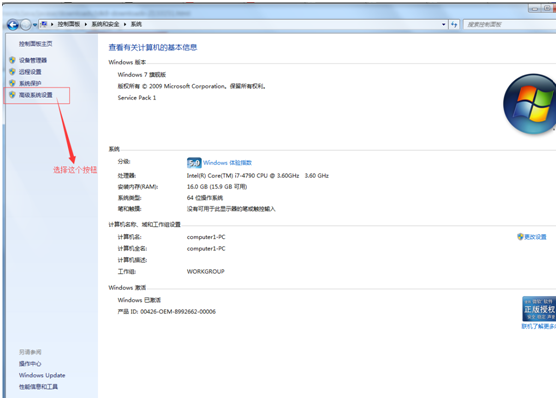Image resolution: width=558 pixels, height=400 pixels.
Task: Click the Forward navigation arrow button
Action: click(x=26, y=25)
